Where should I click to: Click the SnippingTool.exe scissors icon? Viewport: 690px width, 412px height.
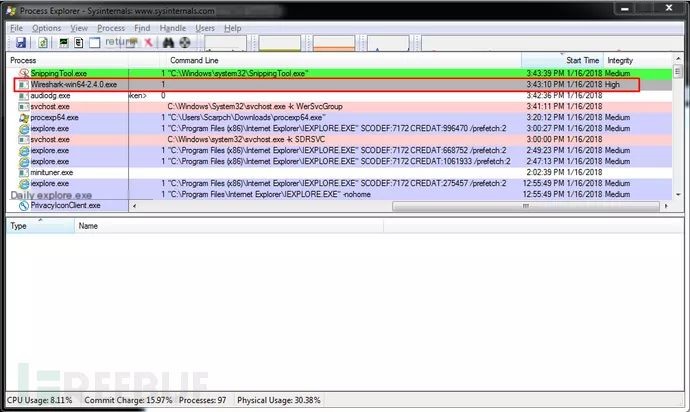coord(24,73)
